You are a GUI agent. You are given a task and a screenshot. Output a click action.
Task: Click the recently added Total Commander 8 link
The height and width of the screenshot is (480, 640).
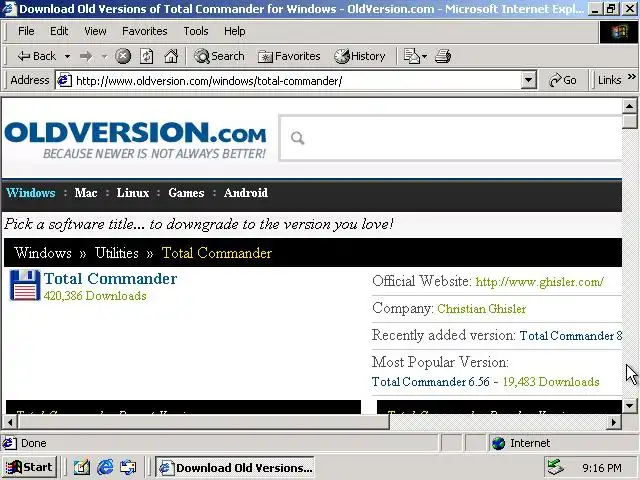(571, 336)
